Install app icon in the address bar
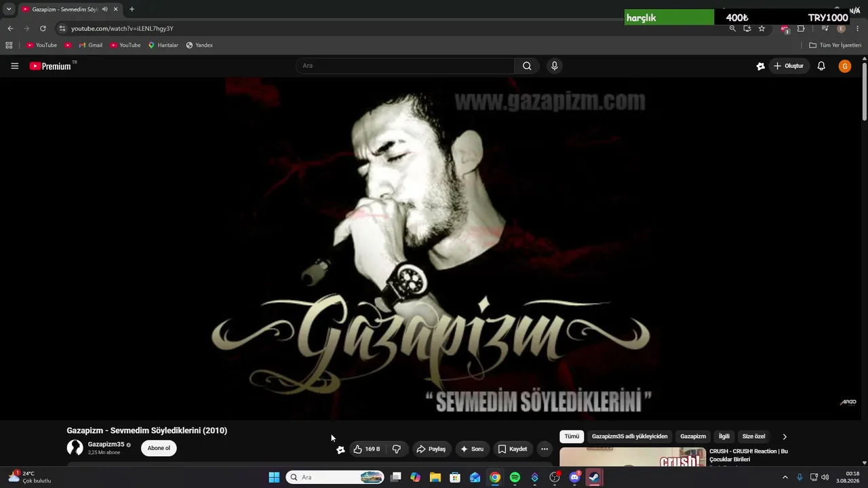This screenshot has height=488, width=868. click(x=747, y=28)
